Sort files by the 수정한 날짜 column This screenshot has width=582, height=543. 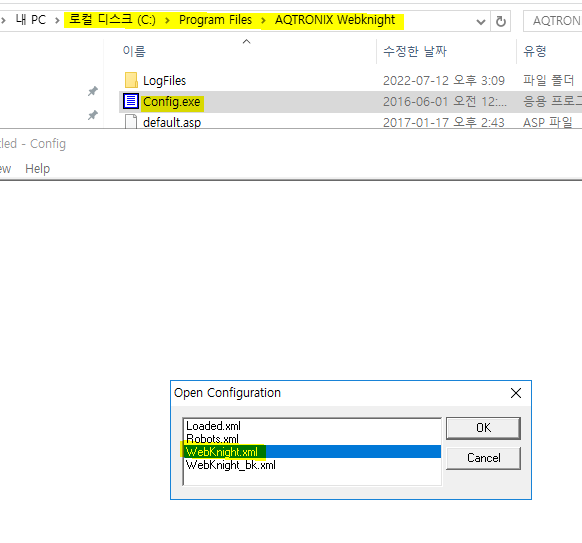pos(415,51)
